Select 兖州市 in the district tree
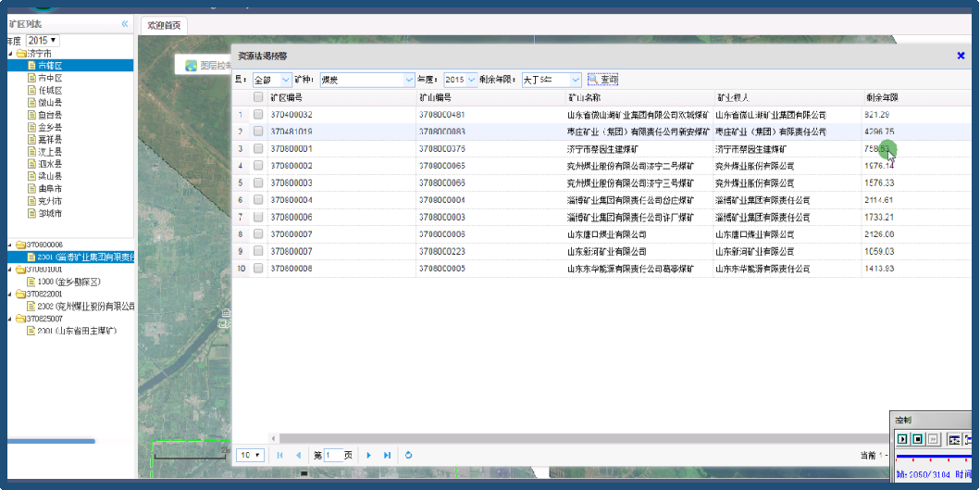The height and width of the screenshot is (490, 980). [x=50, y=201]
